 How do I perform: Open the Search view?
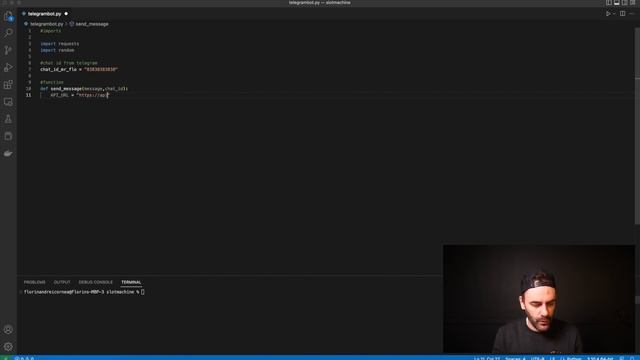pyautogui.click(x=8, y=33)
